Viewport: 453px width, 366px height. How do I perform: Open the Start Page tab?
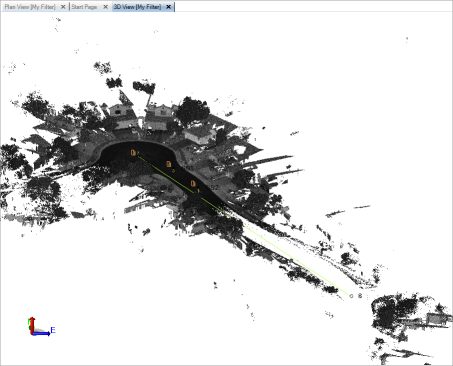coord(84,7)
